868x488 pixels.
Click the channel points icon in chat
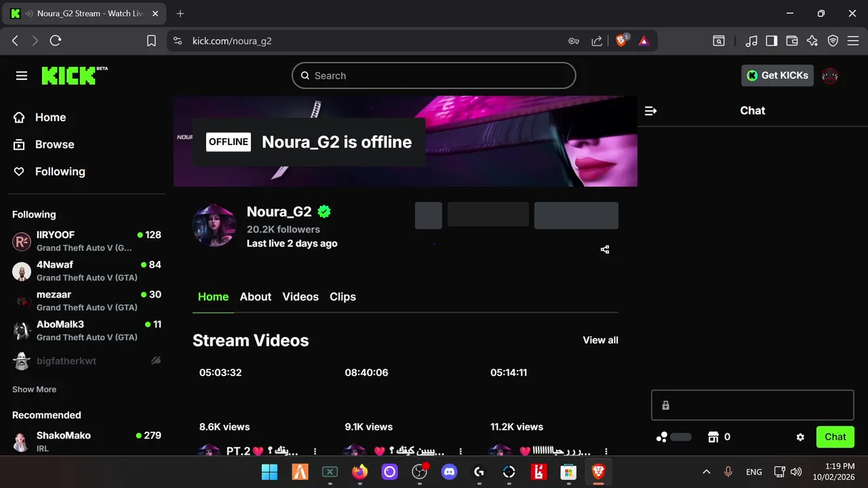tap(662, 437)
